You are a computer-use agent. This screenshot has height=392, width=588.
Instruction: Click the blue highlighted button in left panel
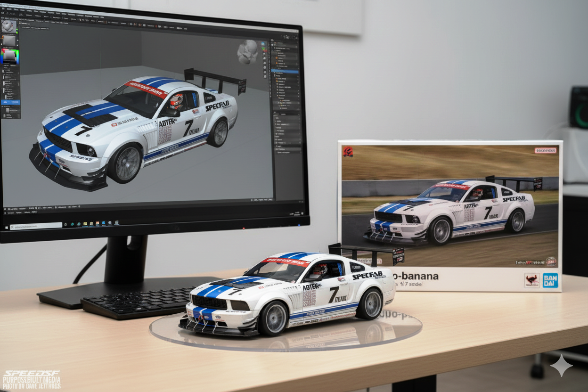click(x=10, y=102)
